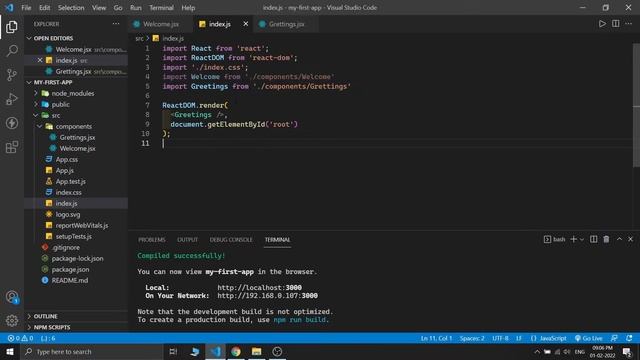Open Explorer Views and More Actions ellipsis
Image resolution: width=640 pixels, height=360 pixels.
click(116, 24)
